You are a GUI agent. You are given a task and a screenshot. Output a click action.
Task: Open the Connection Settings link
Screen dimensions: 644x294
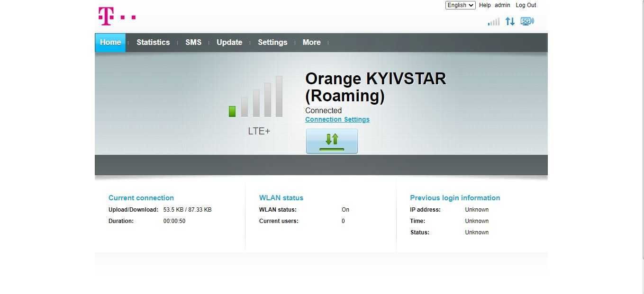337,119
